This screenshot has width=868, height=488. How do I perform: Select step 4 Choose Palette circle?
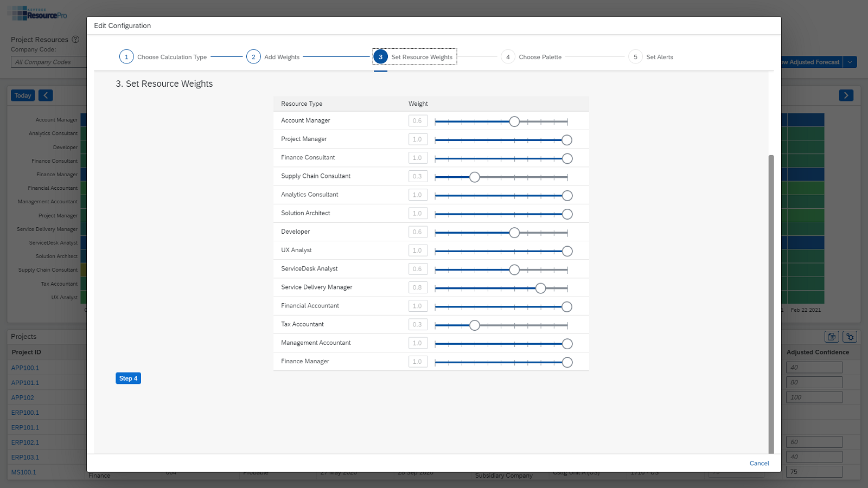(x=508, y=57)
